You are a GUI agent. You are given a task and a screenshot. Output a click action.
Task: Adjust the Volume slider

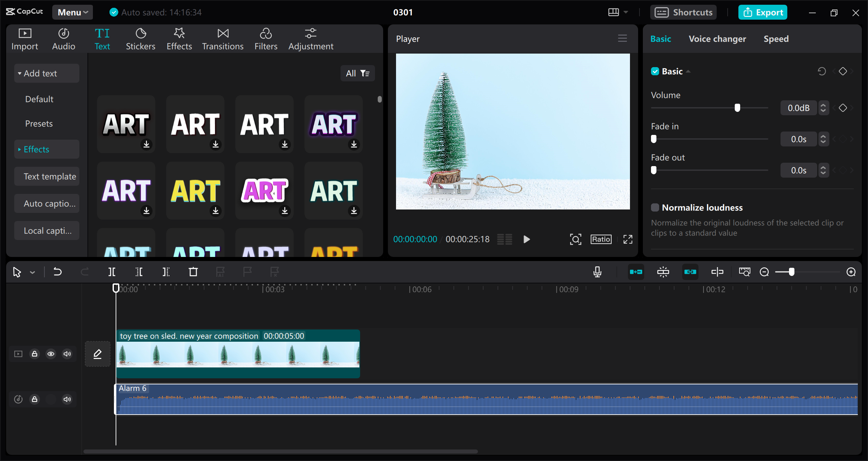[737, 107]
